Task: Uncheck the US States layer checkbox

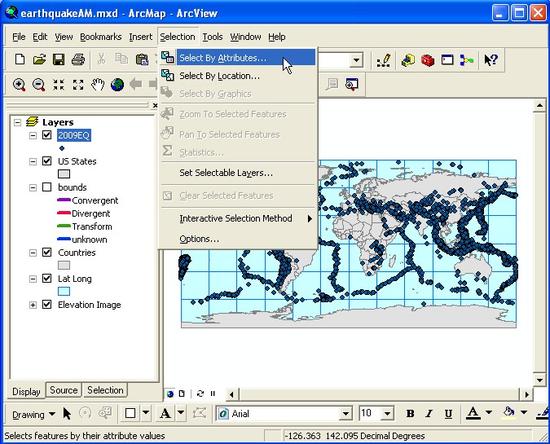Action: [x=47, y=161]
